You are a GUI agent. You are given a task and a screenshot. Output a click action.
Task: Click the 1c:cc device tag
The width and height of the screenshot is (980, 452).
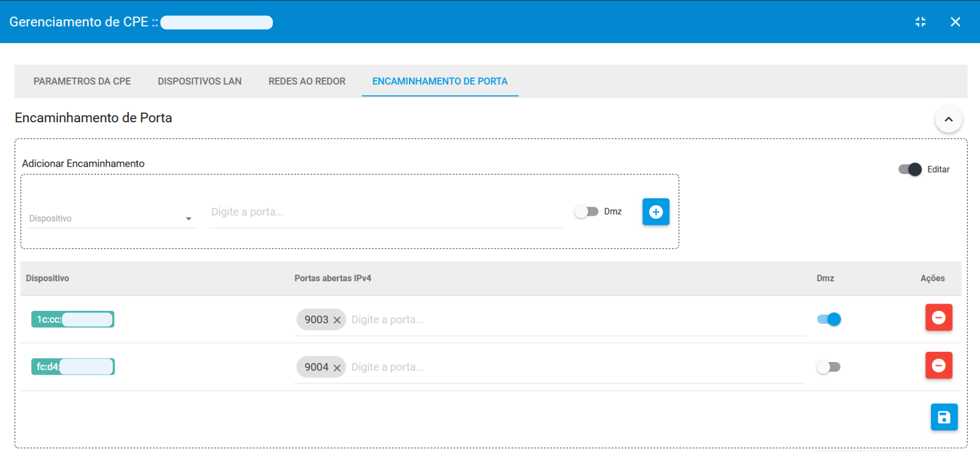[x=73, y=320]
